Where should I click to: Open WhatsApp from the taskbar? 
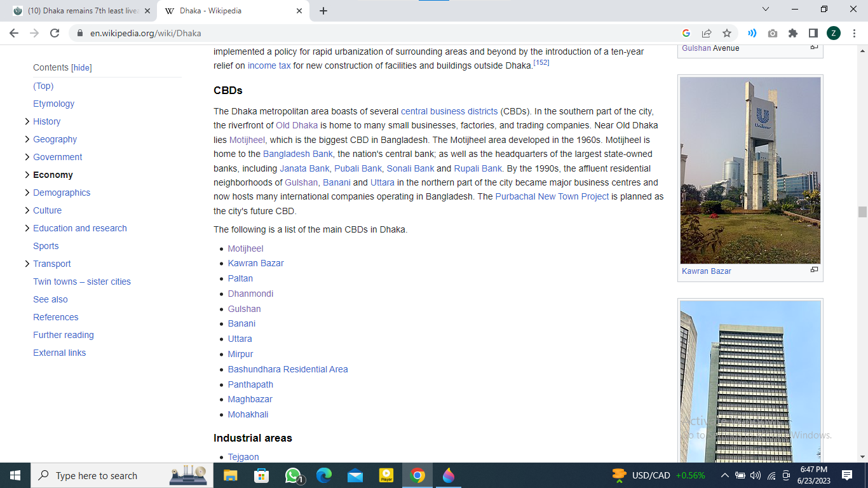[x=293, y=475]
